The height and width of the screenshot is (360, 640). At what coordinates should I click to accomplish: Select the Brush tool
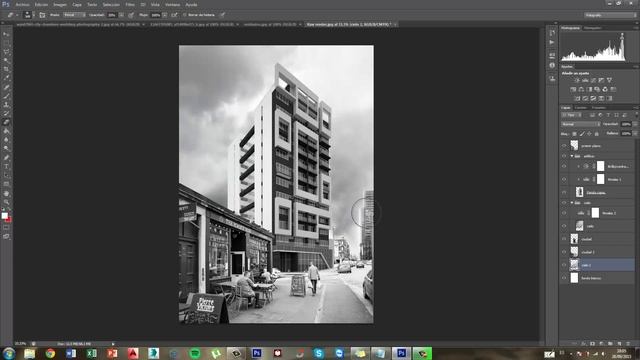(x=6, y=96)
